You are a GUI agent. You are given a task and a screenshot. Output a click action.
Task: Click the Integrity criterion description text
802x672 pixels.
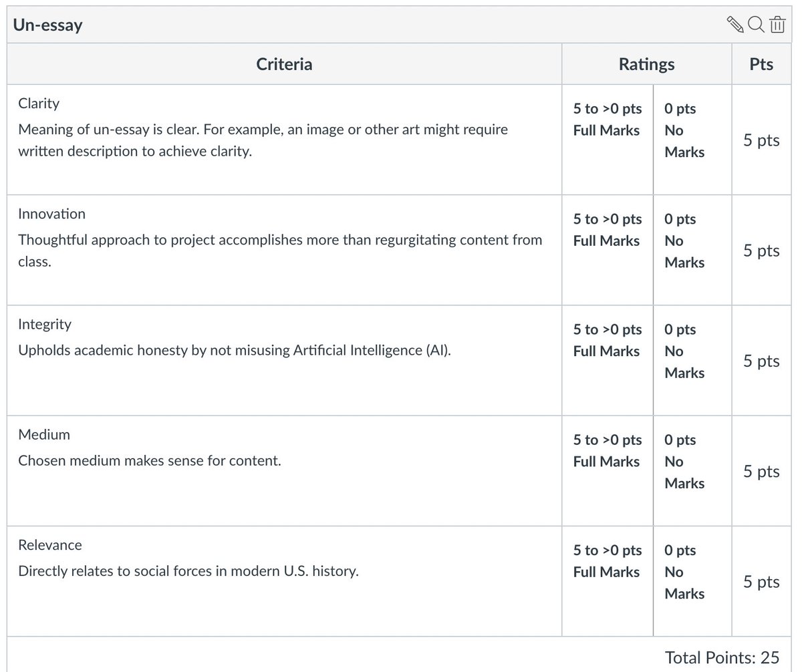pos(235,350)
